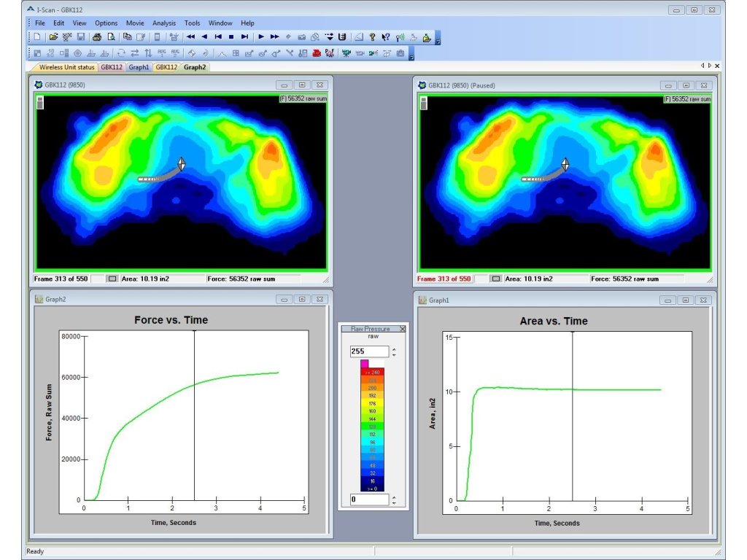The width and height of the screenshot is (747, 560).
Task: Stop movie playback with square button
Action: [231, 36]
